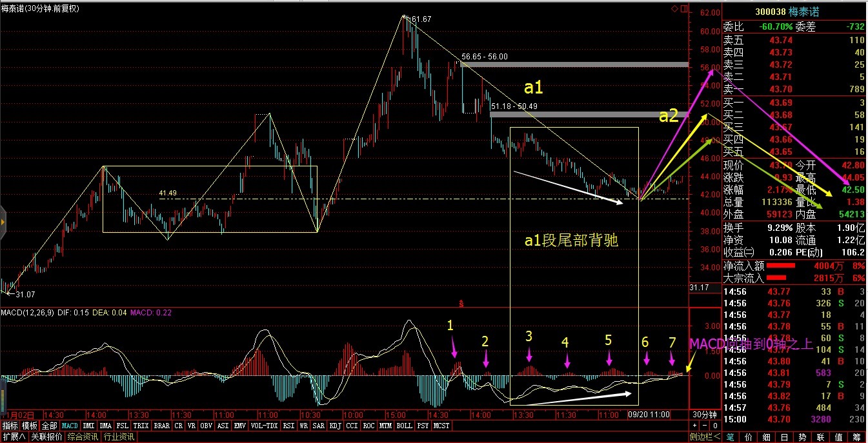Image resolution: width=868 pixels, height=443 pixels.
Task: Select the MACD indicator tab
Action: pos(70,426)
